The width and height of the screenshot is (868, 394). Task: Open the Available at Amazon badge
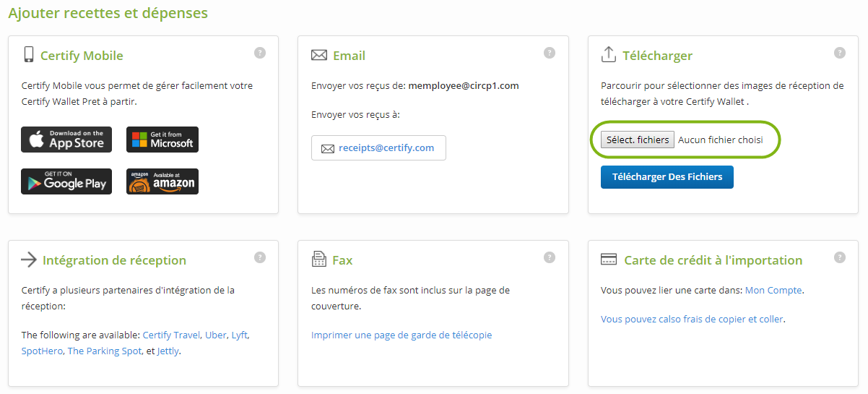click(162, 181)
